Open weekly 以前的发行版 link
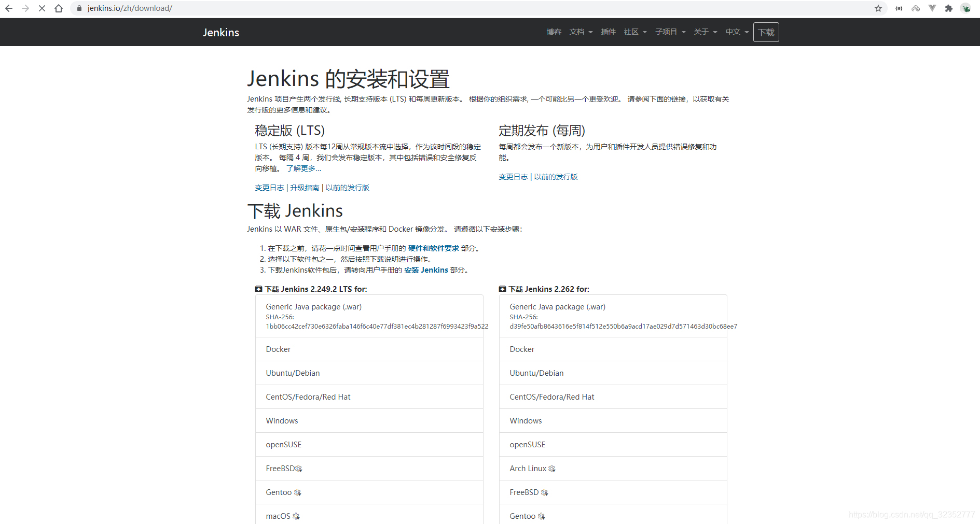The width and height of the screenshot is (980, 524). [x=556, y=177]
